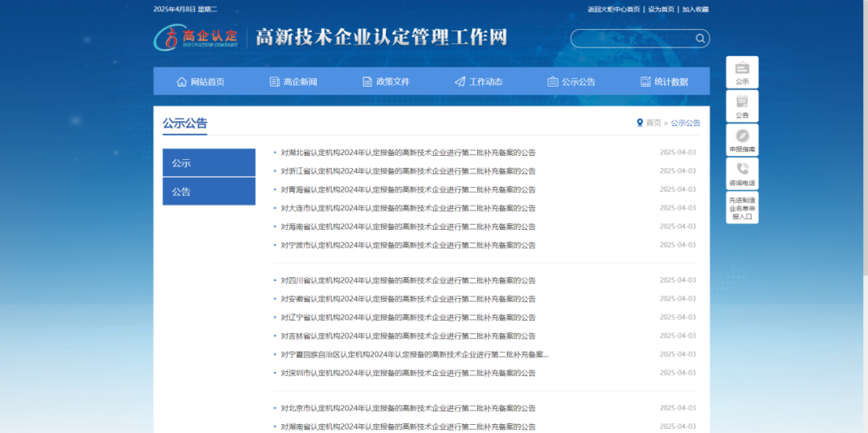Viewport: 868px width, 433px height.
Task: Open the 湖南省 announcement link
Action: click(x=408, y=427)
